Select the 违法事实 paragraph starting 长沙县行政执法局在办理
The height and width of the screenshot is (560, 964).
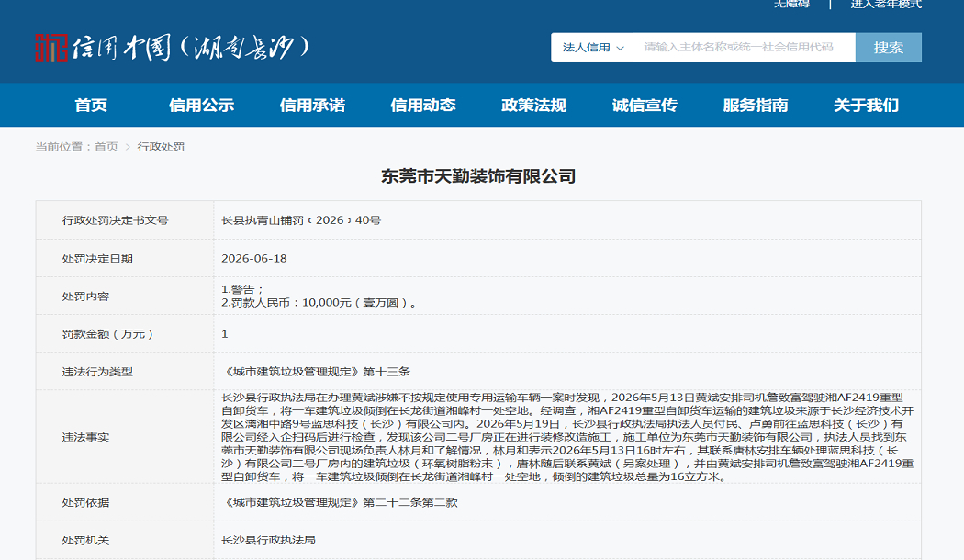(567, 437)
